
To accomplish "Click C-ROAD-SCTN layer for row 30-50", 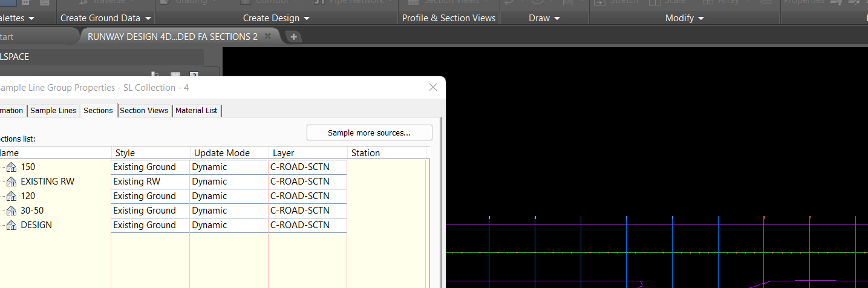I will click(x=307, y=211).
